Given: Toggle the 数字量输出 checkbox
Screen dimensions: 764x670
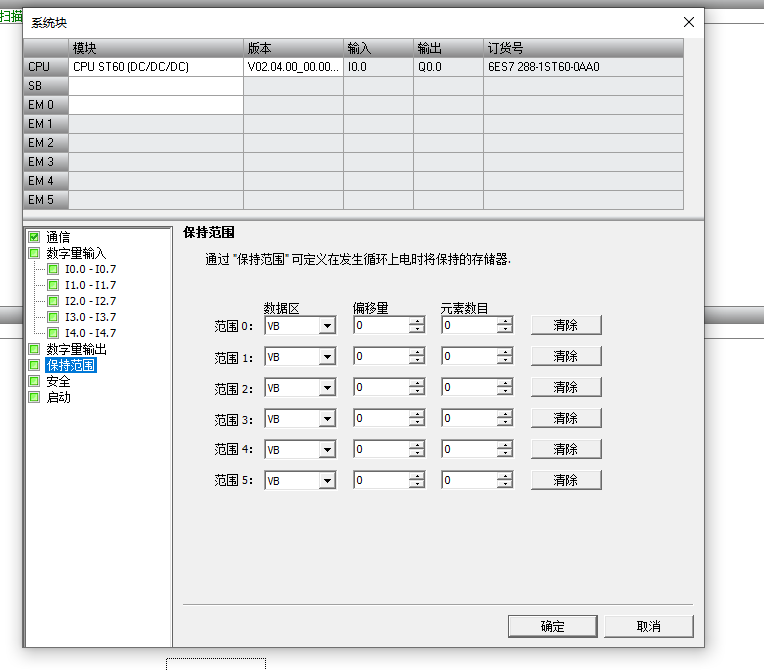Looking at the screenshot, I should [34, 349].
